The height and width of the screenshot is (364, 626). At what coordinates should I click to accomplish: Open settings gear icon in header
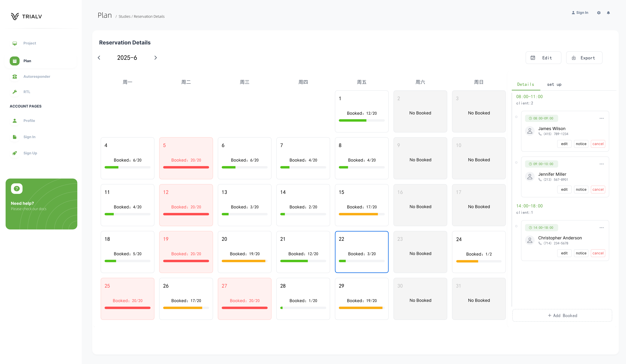[599, 13]
